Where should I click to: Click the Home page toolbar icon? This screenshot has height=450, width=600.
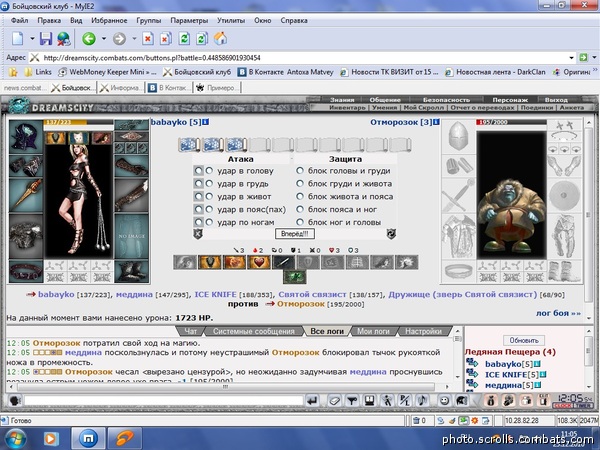(x=220, y=38)
